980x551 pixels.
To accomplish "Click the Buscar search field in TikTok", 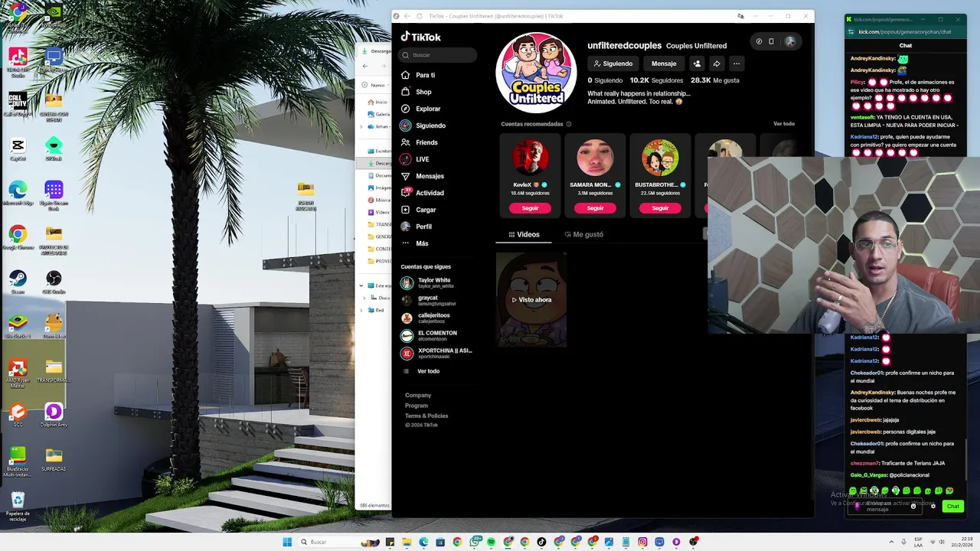I will click(x=438, y=55).
